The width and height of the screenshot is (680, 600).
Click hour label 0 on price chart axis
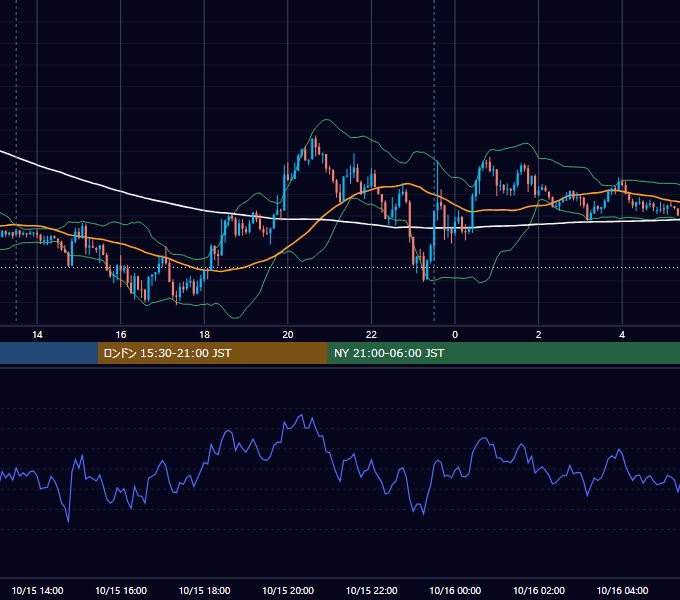455,335
